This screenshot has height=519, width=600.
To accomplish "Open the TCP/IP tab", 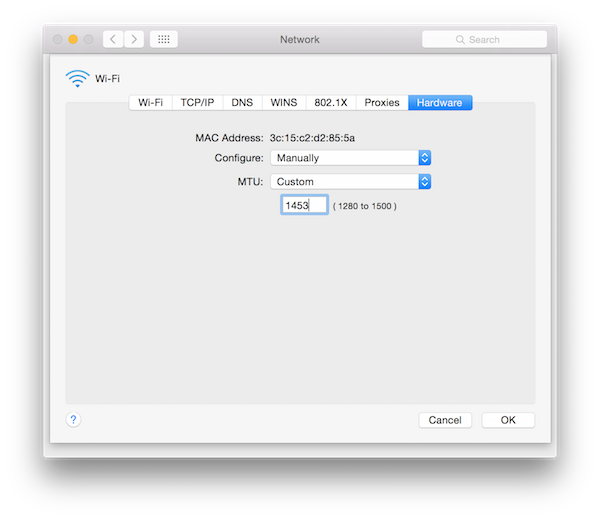I will click(197, 102).
